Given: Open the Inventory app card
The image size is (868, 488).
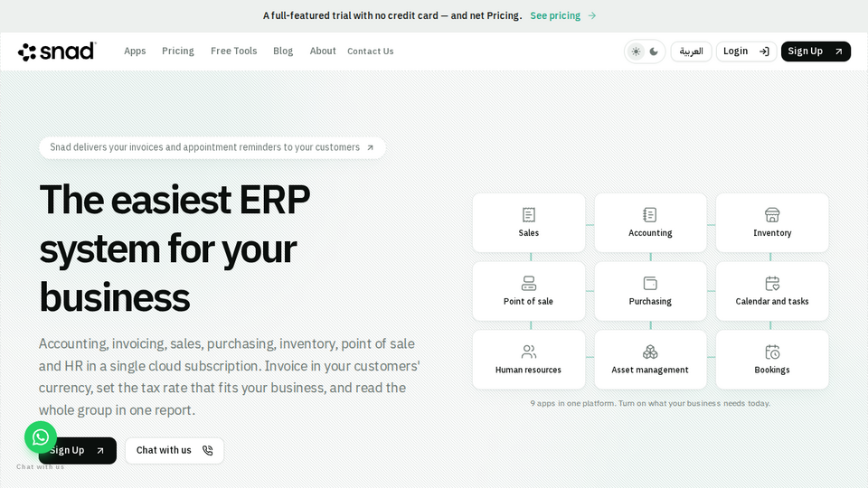Looking at the screenshot, I should (x=772, y=222).
